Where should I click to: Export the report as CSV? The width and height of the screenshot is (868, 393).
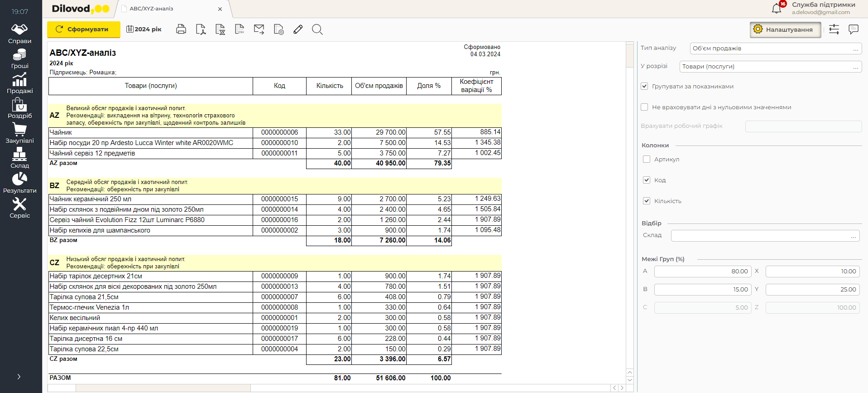coord(240,29)
